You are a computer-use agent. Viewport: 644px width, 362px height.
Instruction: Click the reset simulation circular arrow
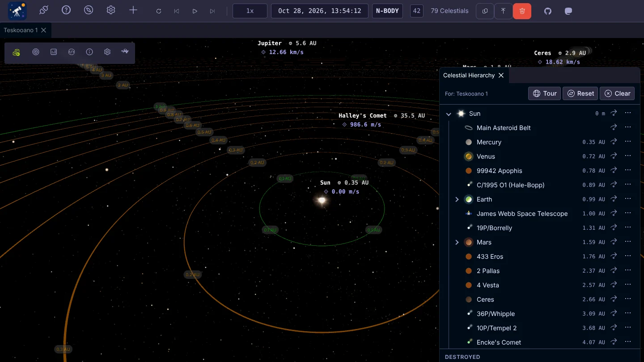pos(159,11)
